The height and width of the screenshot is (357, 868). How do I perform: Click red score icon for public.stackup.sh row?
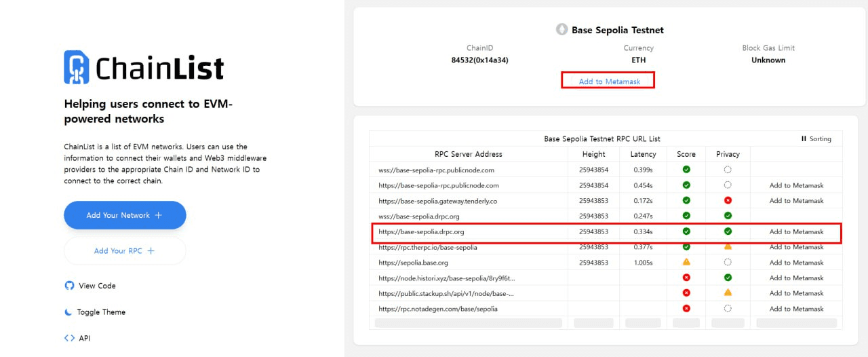coord(686,293)
